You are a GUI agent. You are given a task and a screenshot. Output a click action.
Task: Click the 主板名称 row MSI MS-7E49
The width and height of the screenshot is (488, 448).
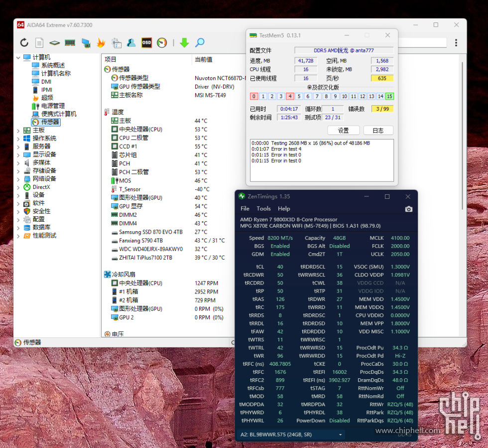pyautogui.click(x=169, y=95)
